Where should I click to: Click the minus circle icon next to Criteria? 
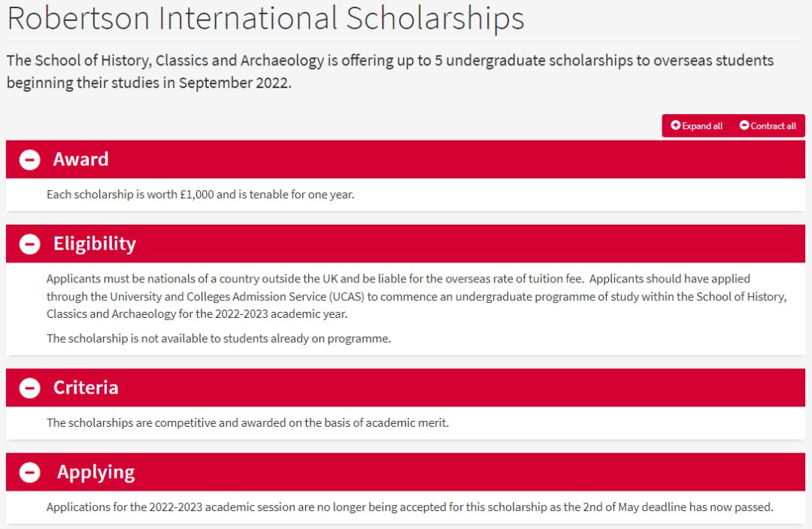coord(29,388)
